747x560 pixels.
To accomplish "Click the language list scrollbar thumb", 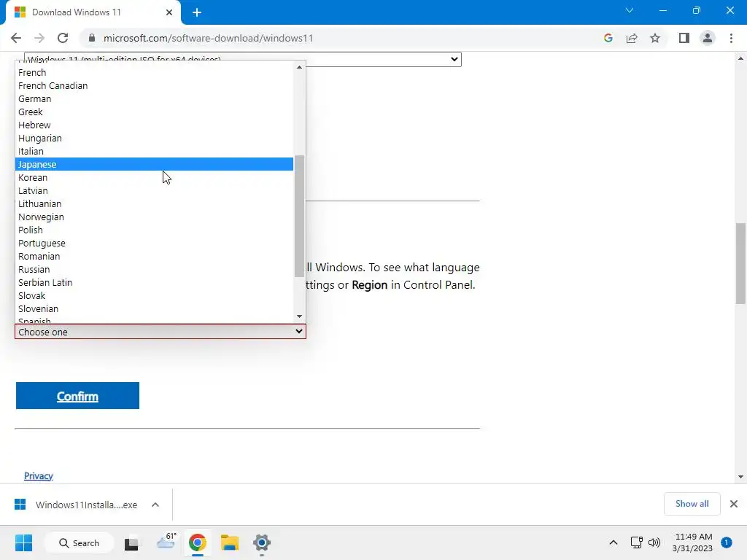I will [299, 216].
